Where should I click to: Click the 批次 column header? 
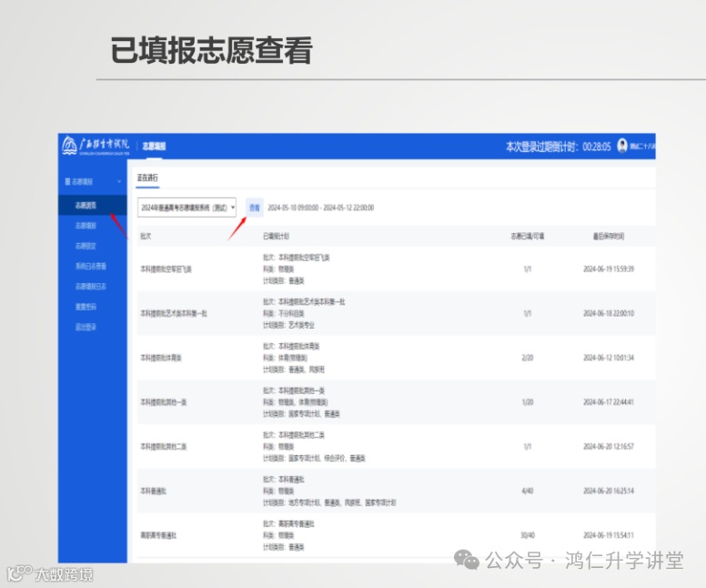pyautogui.click(x=146, y=236)
